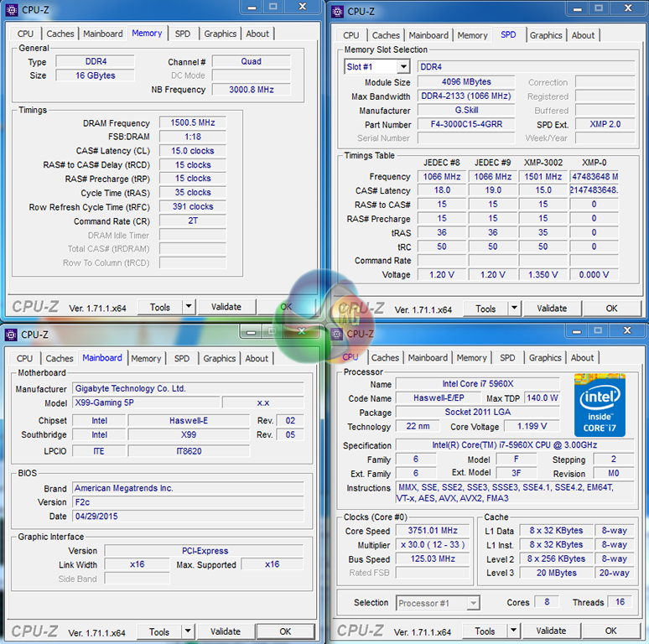Open the Mainboard tab in the processor window
The image size is (649, 644).
[427, 357]
